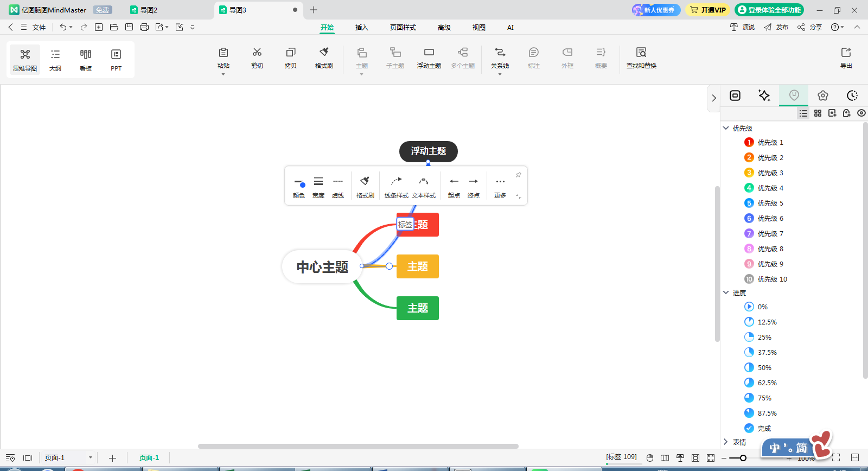
Task: Click login to experience all features button
Action: [769, 10]
